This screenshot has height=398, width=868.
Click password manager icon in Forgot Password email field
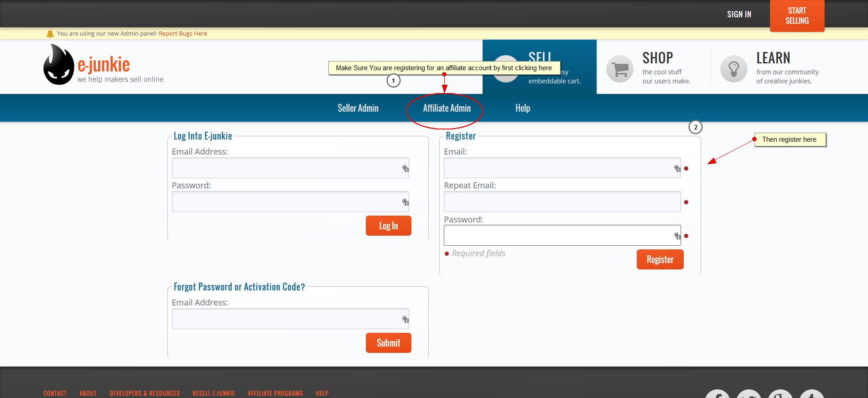[x=405, y=319]
